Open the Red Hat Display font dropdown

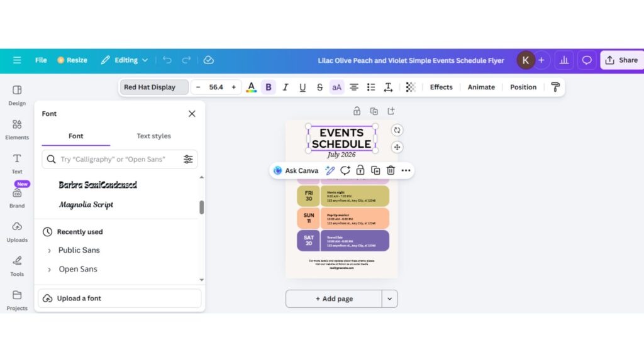[154, 87]
